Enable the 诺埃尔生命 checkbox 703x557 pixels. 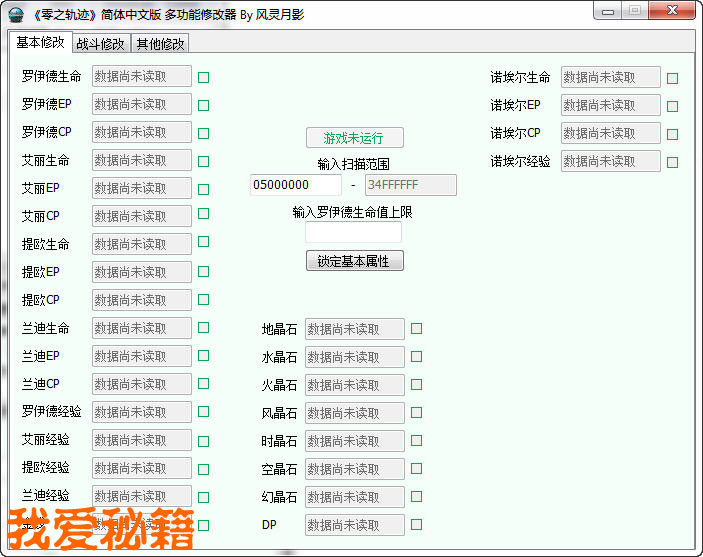pyautogui.click(x=672, y=78)
